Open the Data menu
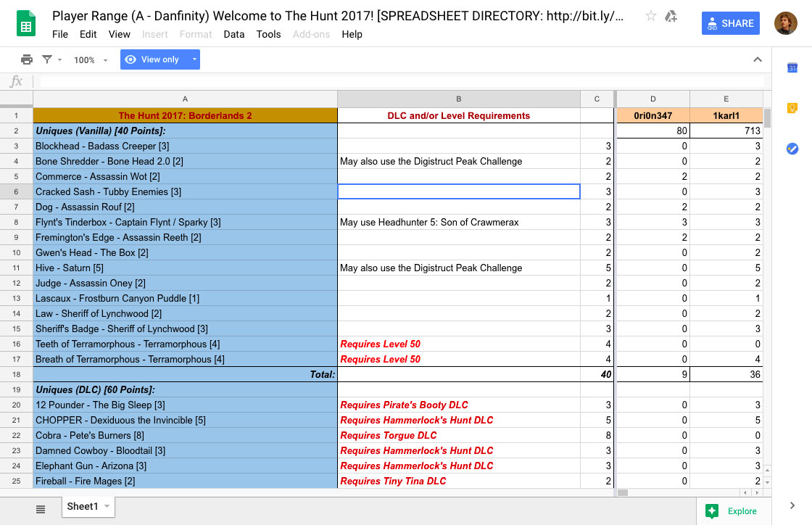The image size is (812, 525). pyautogui.click(x=234, y=34)
